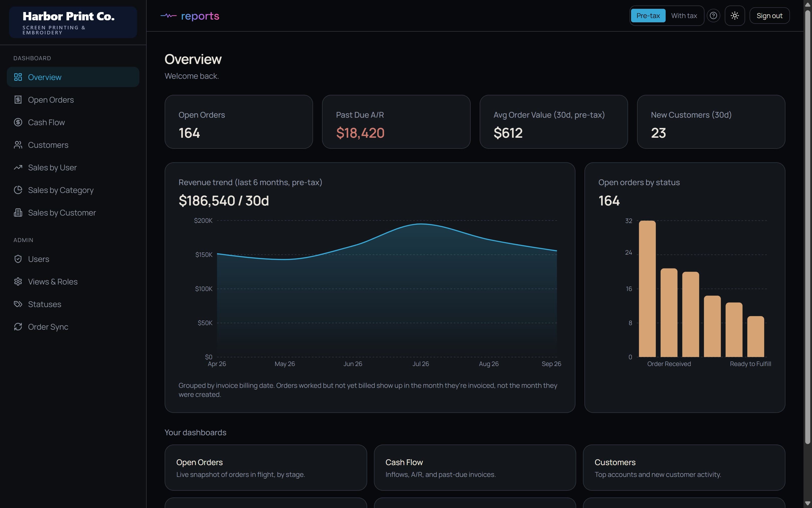Click the scrollbar up arrow
Screen dimensions: 812x508
tap(808, 4)
